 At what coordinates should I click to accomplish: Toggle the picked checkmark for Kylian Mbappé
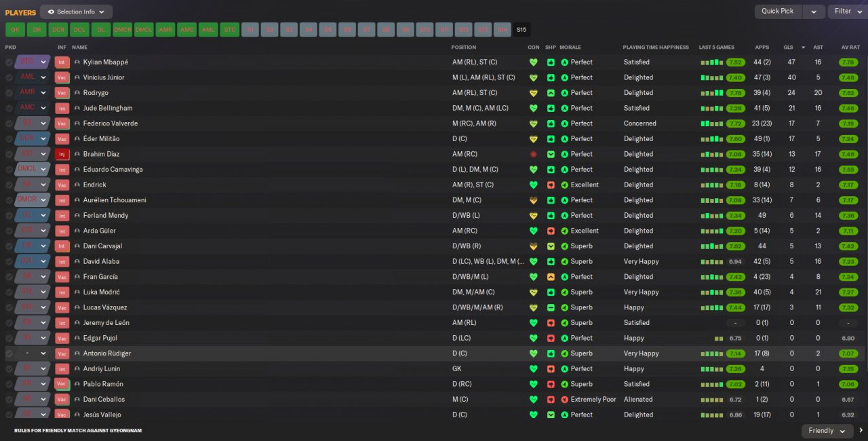[x=9, y=62]
